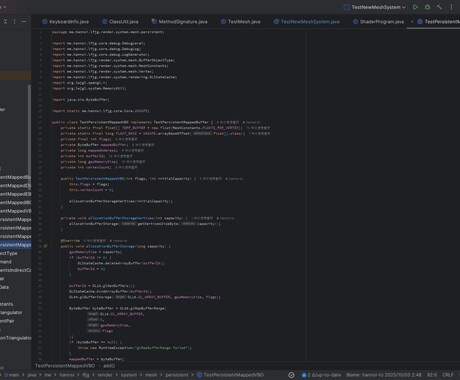The width and height of the screenshot is (460, 380).
Task: Open TestNewMeshSystem run configuration dropdown
Action: pos(375,7)
